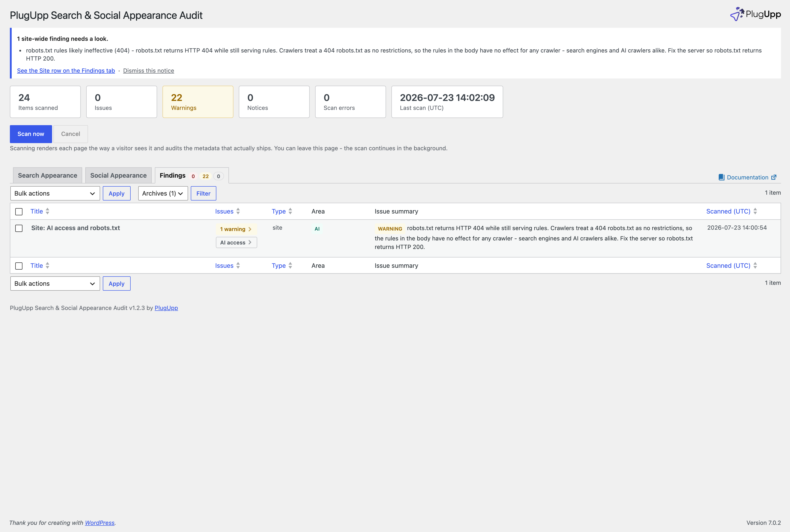Open the Archives (1) filter dropdown
The image size is (790, 532).
(163, 193)
